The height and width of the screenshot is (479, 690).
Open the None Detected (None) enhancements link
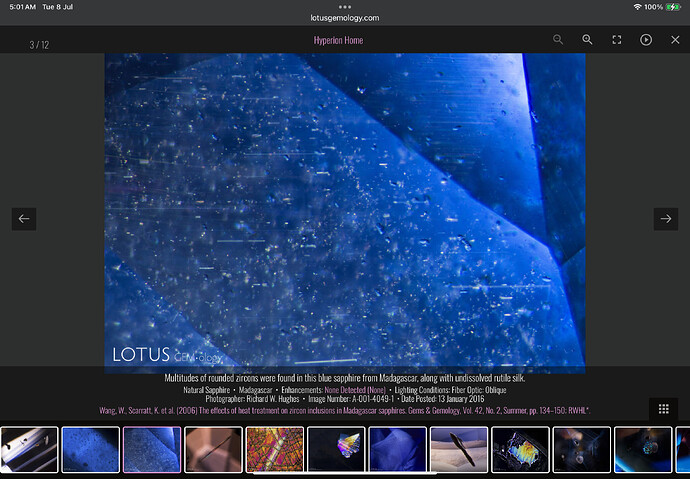[x=355, y=390]
